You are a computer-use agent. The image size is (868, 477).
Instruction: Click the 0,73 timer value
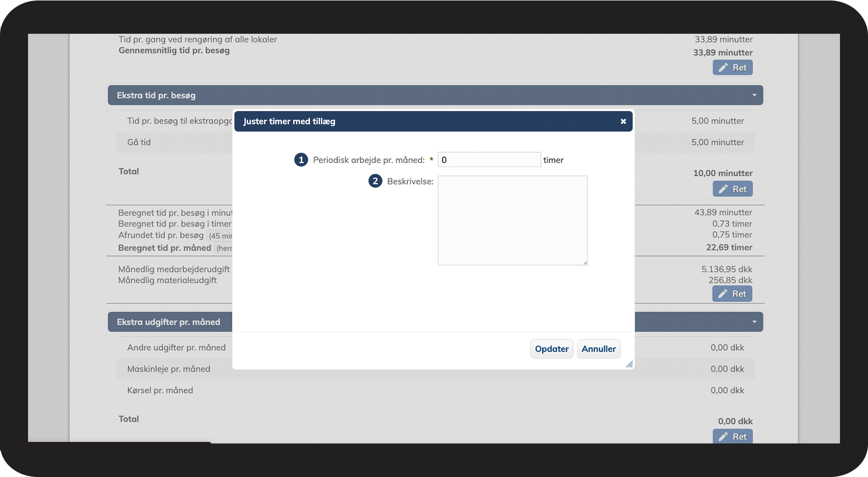(732, 224)
